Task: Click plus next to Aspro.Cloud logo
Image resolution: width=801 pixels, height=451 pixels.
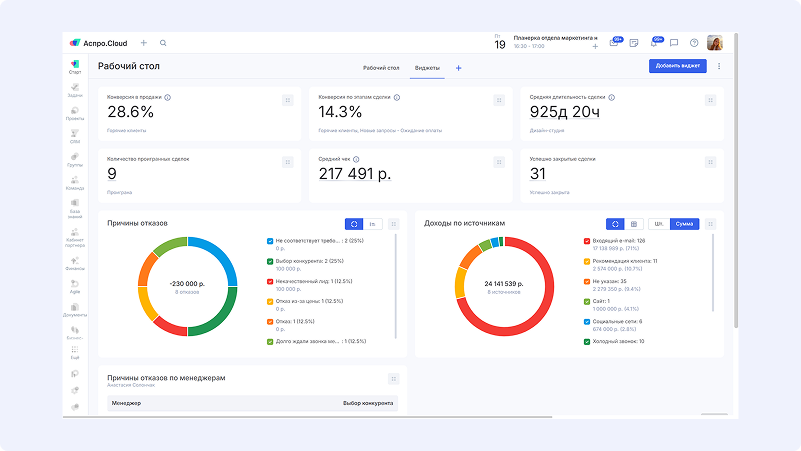Action: [x=144, y=43]
